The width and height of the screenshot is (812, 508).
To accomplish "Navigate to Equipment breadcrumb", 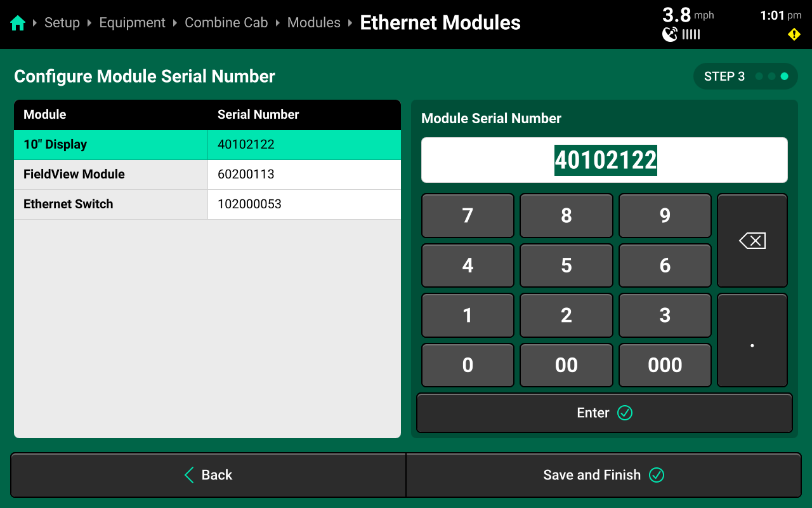I will point(132,23).
